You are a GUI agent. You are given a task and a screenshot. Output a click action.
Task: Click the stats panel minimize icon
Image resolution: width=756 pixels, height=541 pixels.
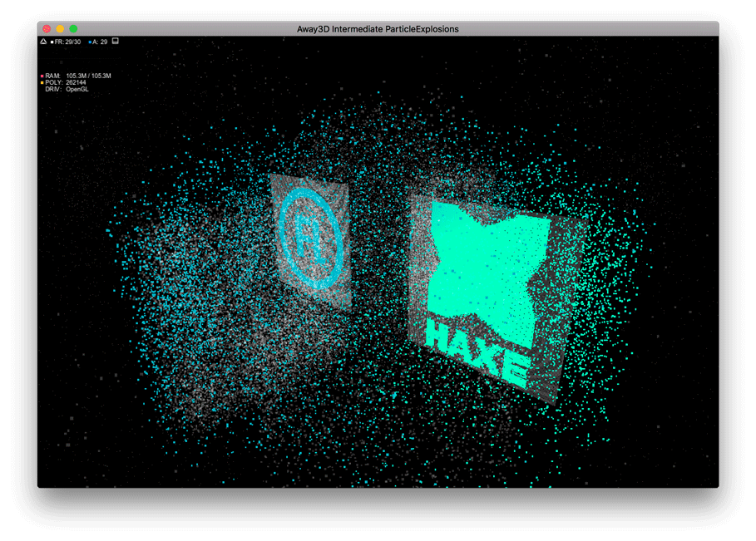(x=116, y=42)
